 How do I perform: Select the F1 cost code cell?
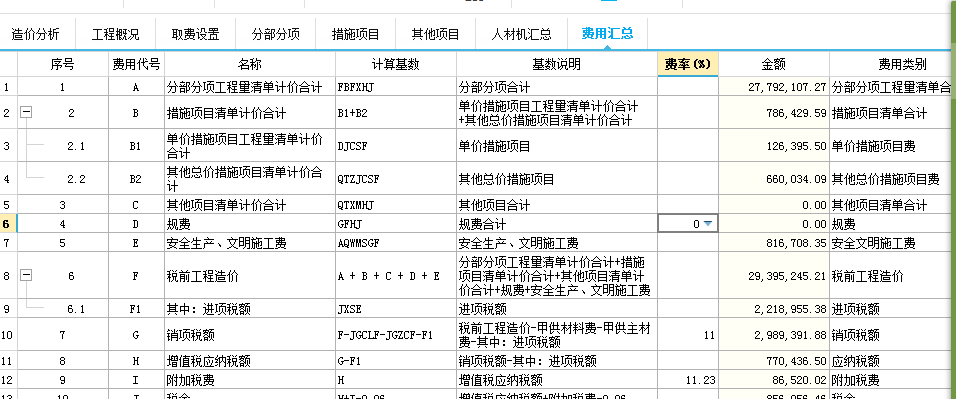point(137,309)
